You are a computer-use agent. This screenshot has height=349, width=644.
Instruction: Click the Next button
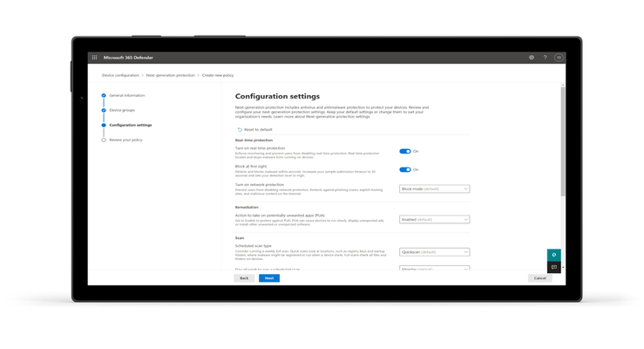[x=269, y=278]
